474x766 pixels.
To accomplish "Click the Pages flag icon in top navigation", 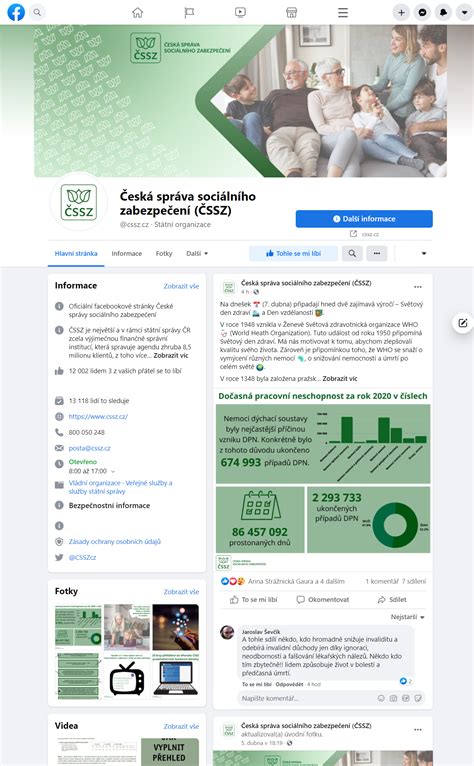I will 189,13.
